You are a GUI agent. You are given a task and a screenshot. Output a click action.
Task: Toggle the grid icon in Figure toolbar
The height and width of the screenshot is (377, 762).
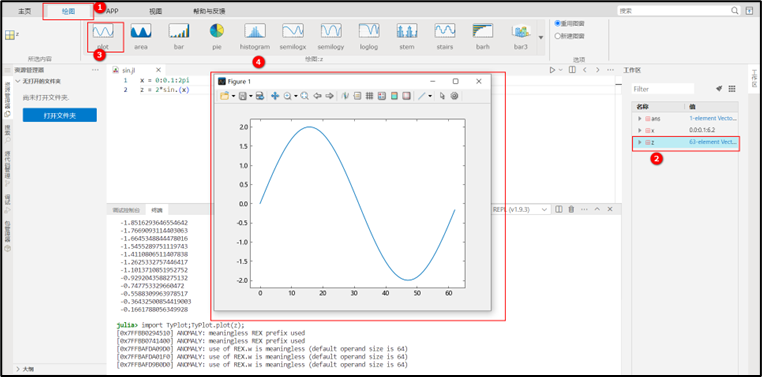[x=369, y=96]
